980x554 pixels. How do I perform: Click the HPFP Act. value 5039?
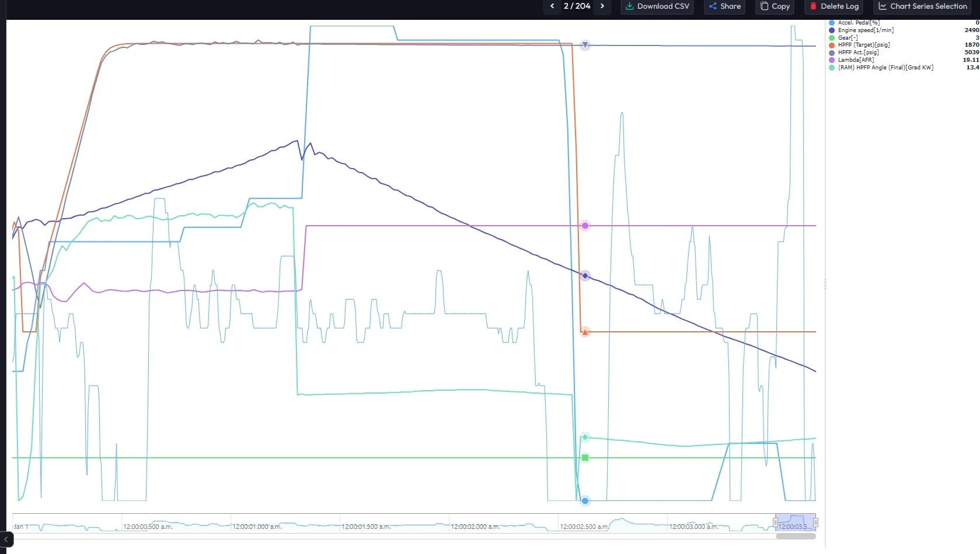(972, 52)
